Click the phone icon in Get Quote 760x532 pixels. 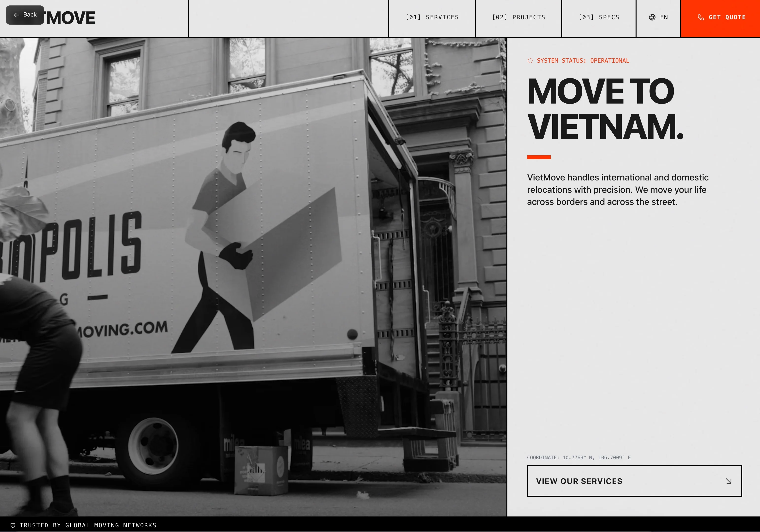pos(700,17)
